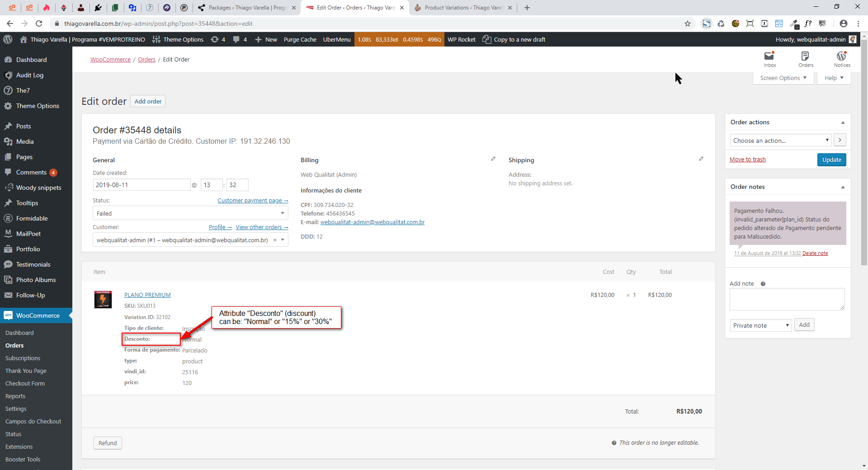Image resolution: width=868 pixels, height=470 pixels.
Task: Open a new browser tab with plus
Action: tap(527, 8)
